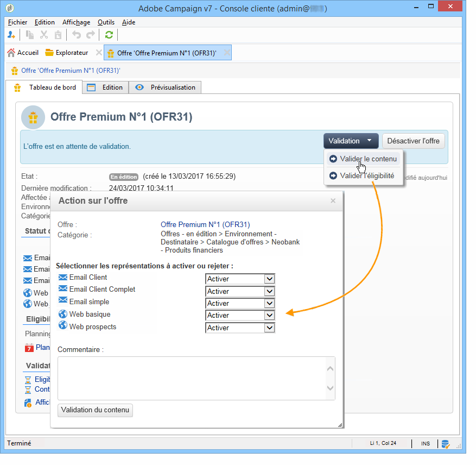Click the undo arrow toolbar icon
The image size is (476, 465).
point(77,35)
